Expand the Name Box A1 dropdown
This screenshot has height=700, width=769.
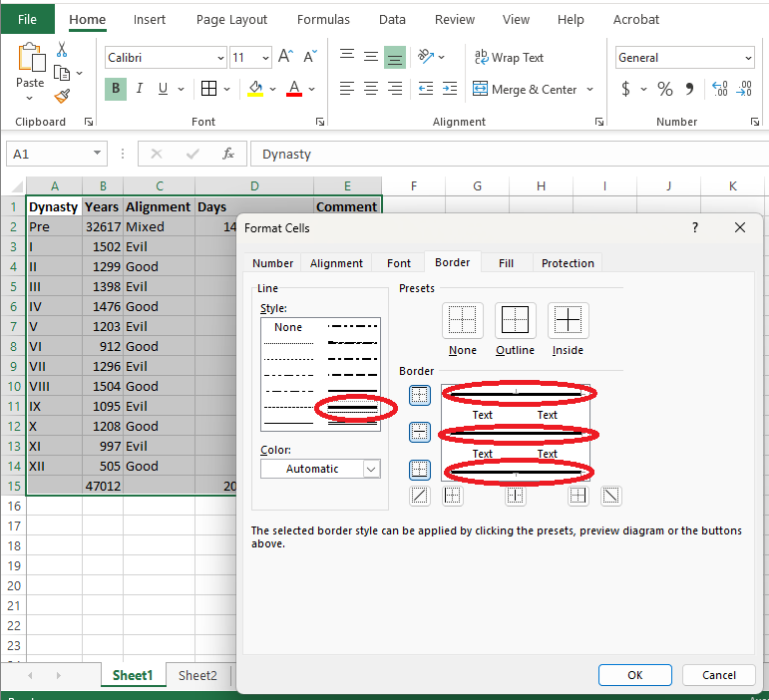[97, 154]
